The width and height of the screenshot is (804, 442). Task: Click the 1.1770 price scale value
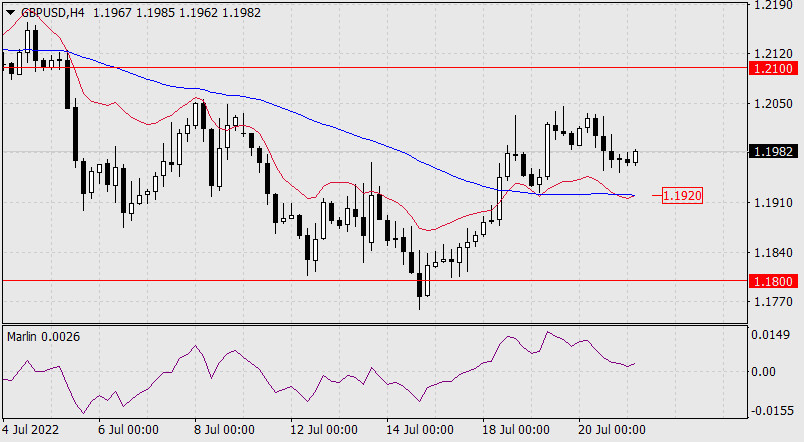pos(774,302)
